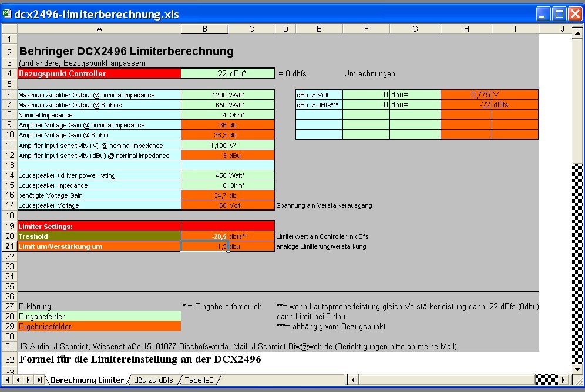The width and height of the screenshot is (585, 392).
Task: Click the previous sheet tab navigation arrow
Action: [18, 380]
